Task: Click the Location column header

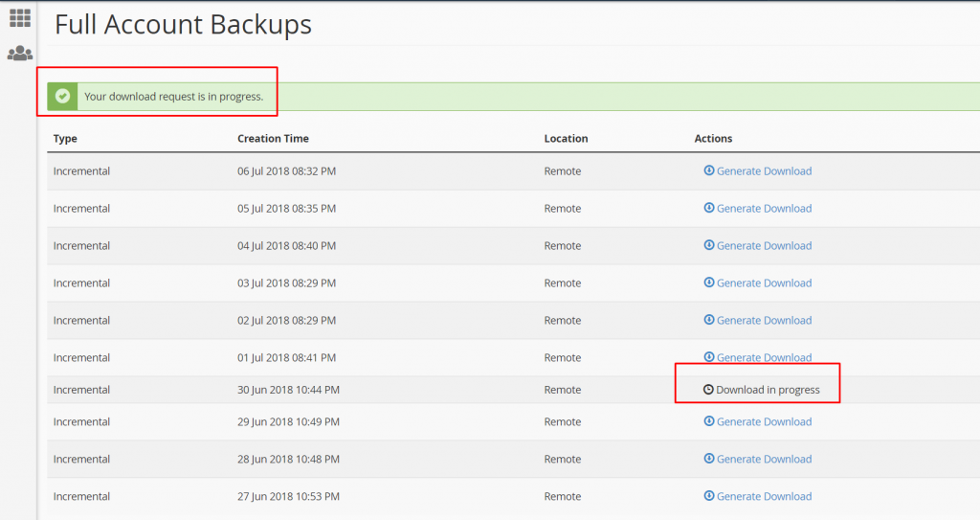Action: click(566, 139)
